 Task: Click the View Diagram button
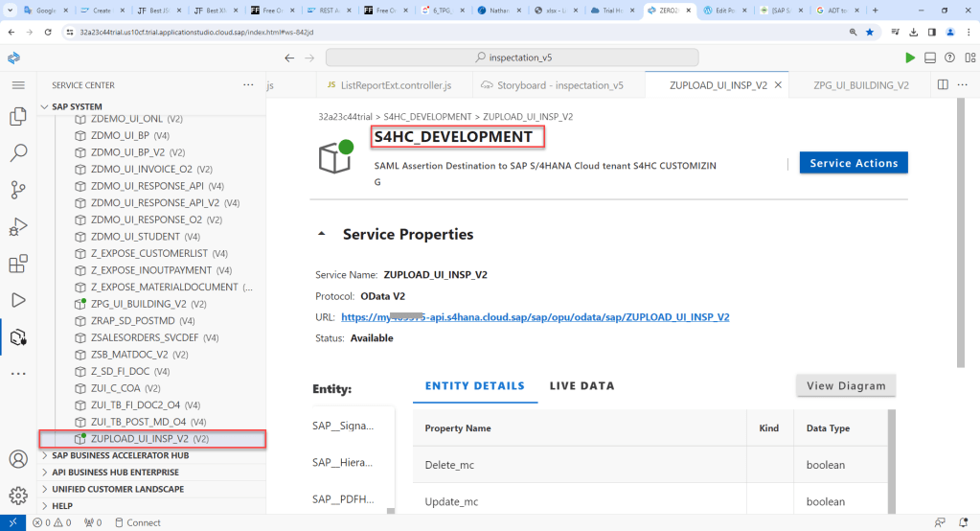846,385
